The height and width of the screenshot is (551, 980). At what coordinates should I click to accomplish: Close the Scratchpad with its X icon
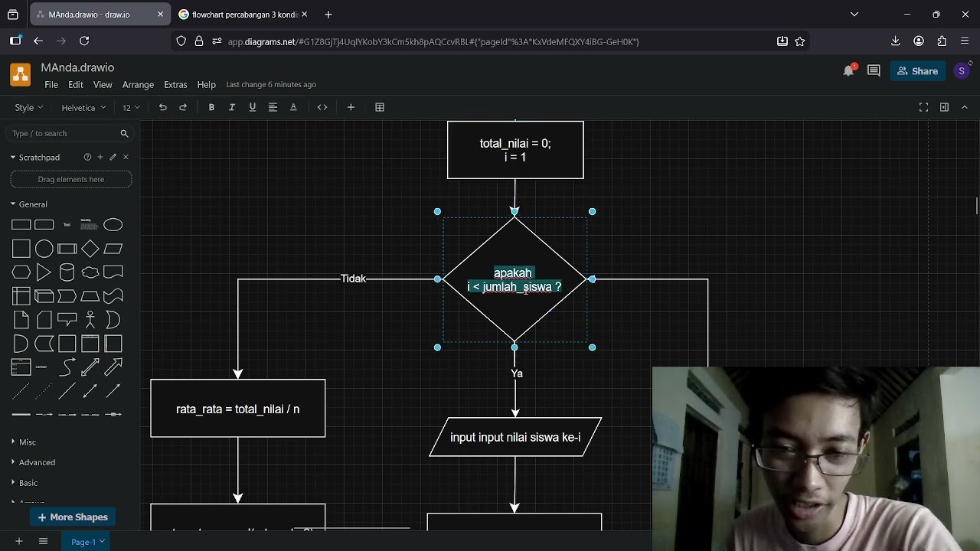tap(126, 157)
